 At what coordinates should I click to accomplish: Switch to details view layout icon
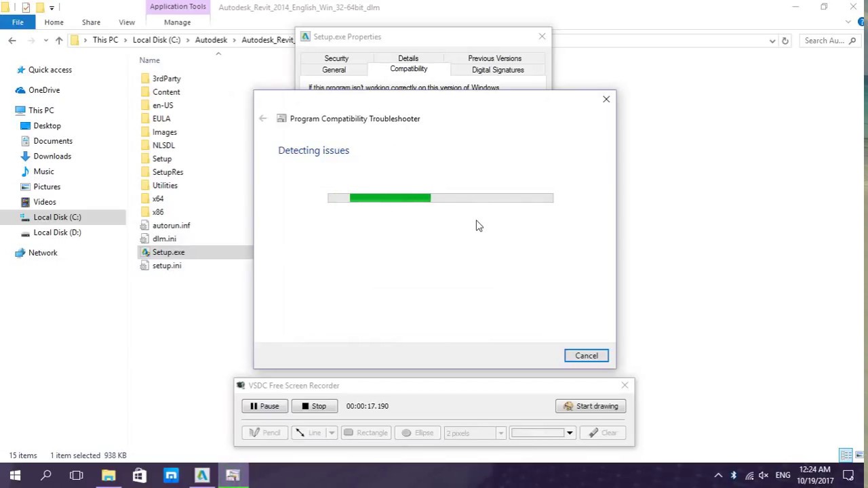click(x=846, y=455)
